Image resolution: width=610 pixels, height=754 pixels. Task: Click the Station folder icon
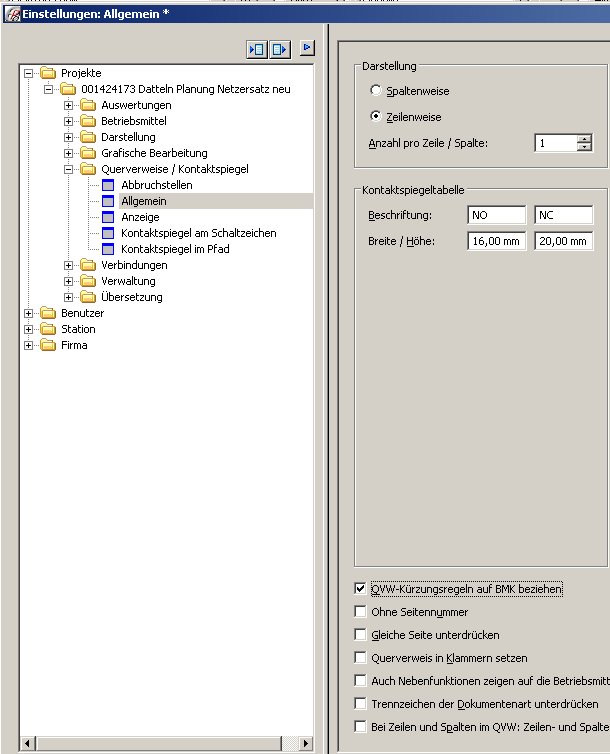48,329
